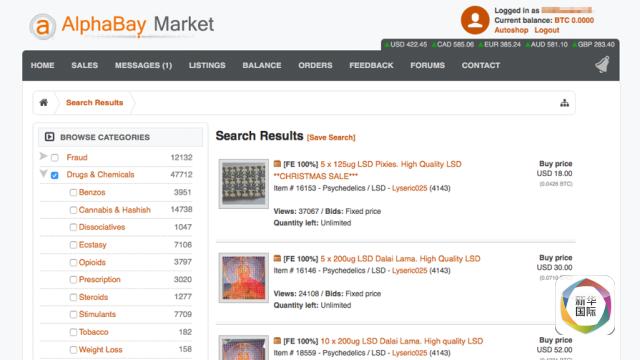The width and height of the screenshot is (640, 360).
Task: Click the orange user avatar icon
Action: pos(475,20)
